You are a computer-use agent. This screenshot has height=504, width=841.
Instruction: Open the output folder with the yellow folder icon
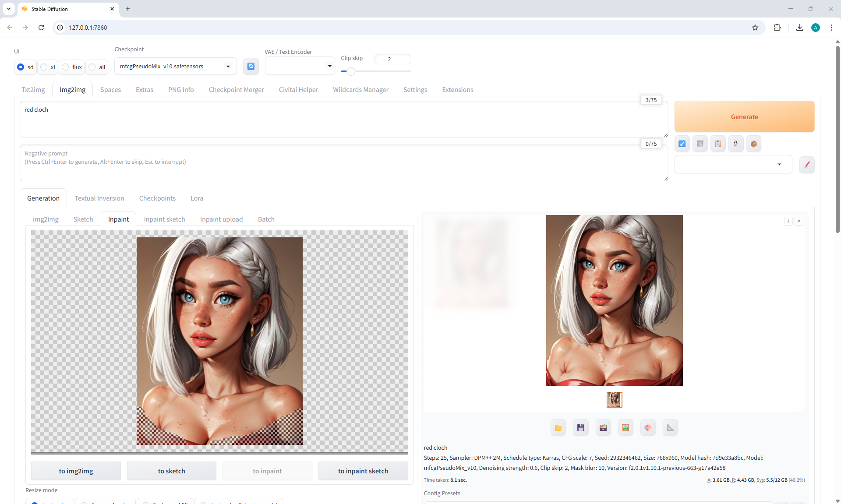[x=558, y=427]
